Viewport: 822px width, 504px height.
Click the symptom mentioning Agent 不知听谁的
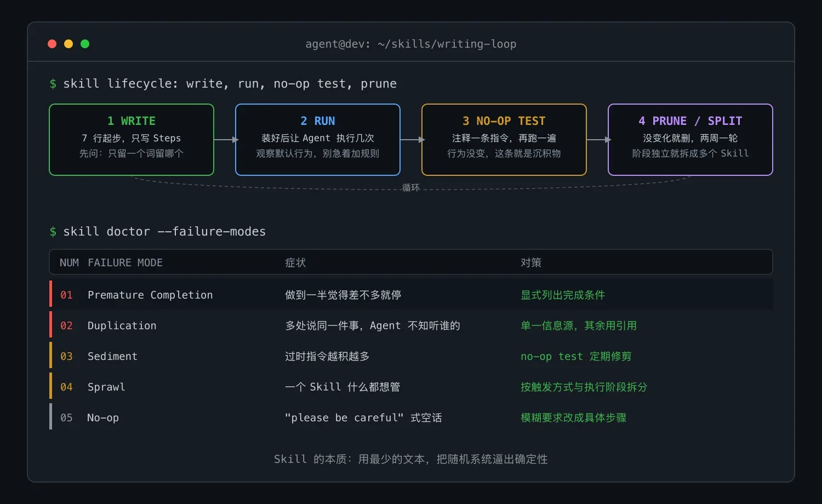[373, 325]
